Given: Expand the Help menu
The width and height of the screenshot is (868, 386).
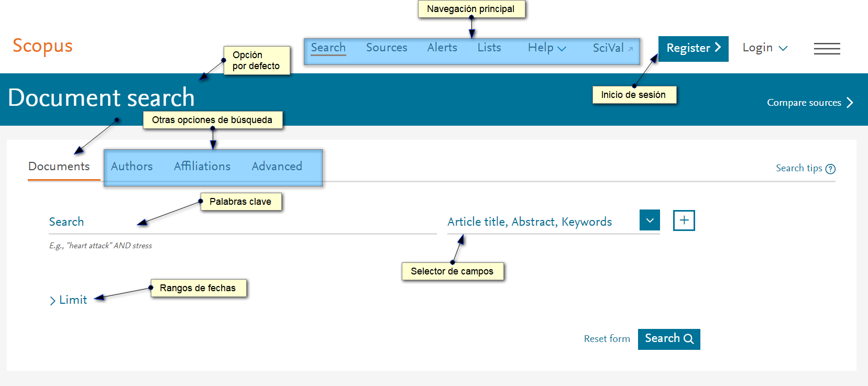Looking at the screenshot, I should [x=546, y=48].
